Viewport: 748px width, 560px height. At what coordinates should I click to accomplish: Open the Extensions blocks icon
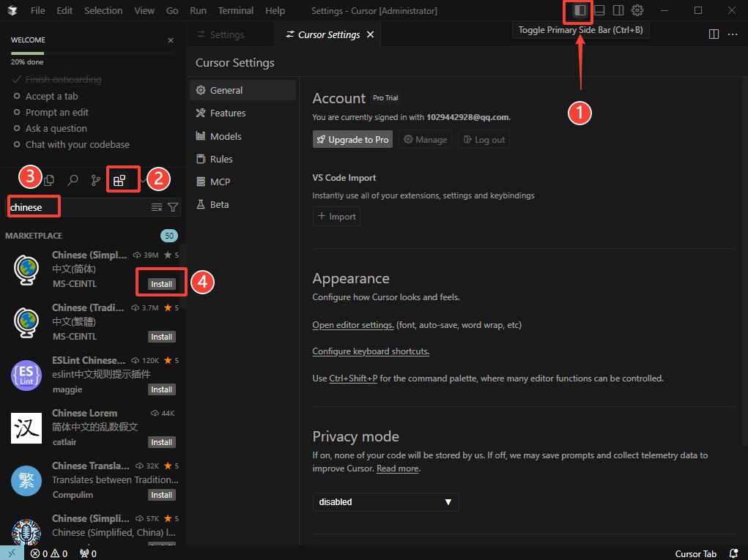(119, 180)
